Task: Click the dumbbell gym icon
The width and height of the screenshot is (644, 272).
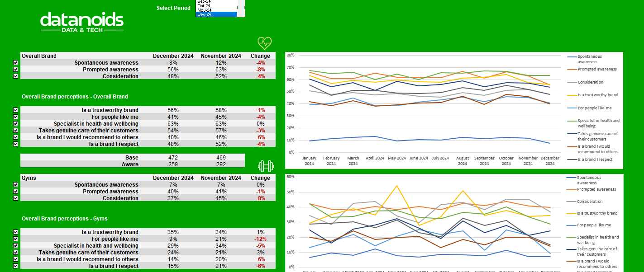Action: [x=265, y=166]
